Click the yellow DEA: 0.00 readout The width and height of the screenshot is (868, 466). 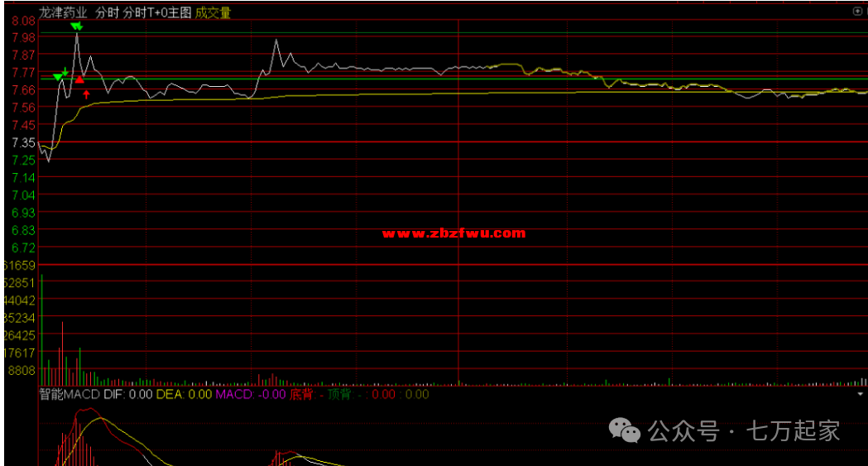[x=184, y=394]
